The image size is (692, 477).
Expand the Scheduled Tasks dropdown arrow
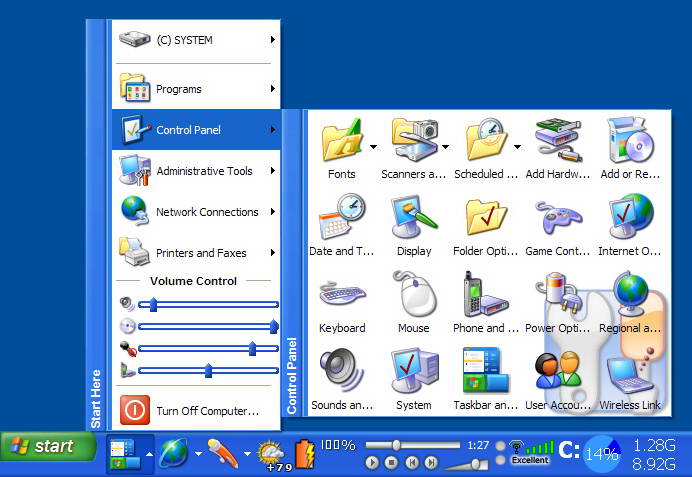[517, 147]
